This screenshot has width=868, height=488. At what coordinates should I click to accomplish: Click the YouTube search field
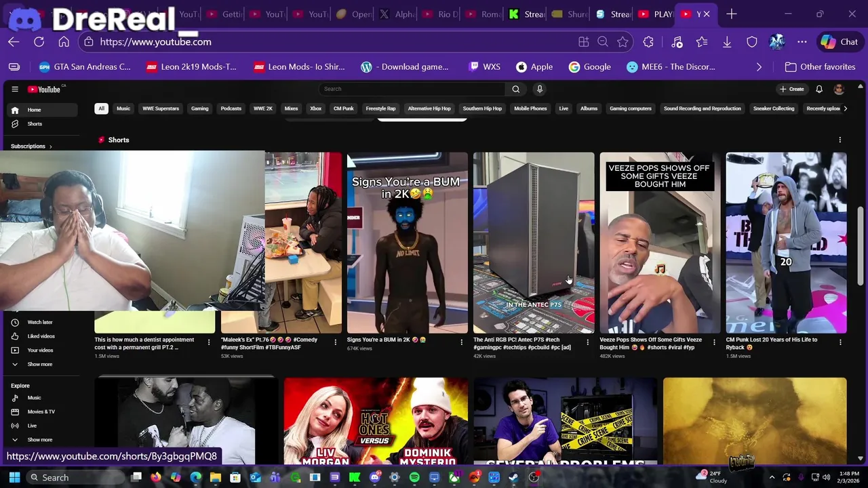click(x=412, y=89)
